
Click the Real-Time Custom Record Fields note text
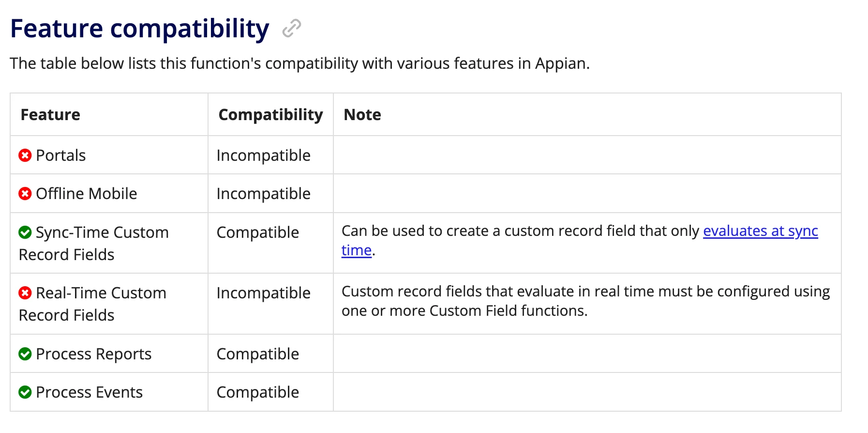tap(585, 301)
